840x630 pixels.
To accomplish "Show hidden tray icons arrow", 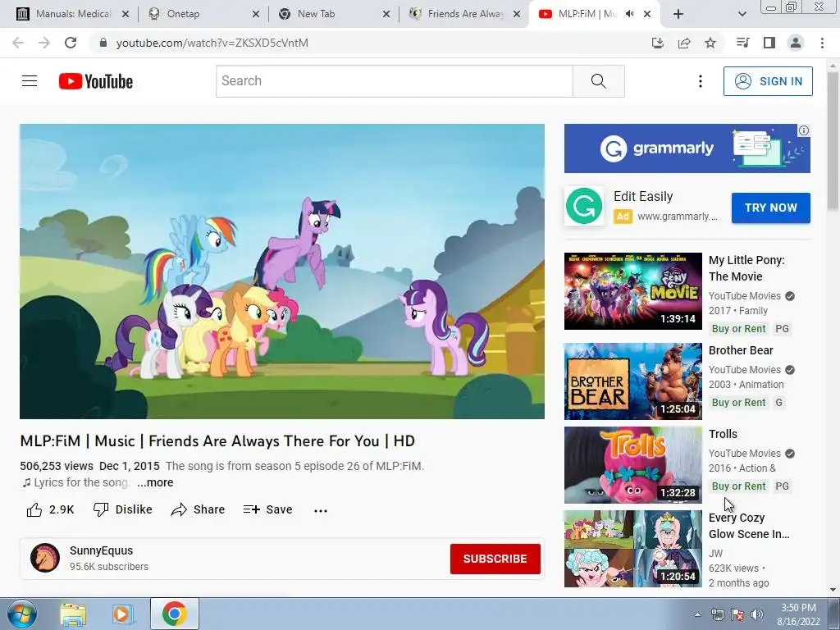I will click(x=697, y=614).
